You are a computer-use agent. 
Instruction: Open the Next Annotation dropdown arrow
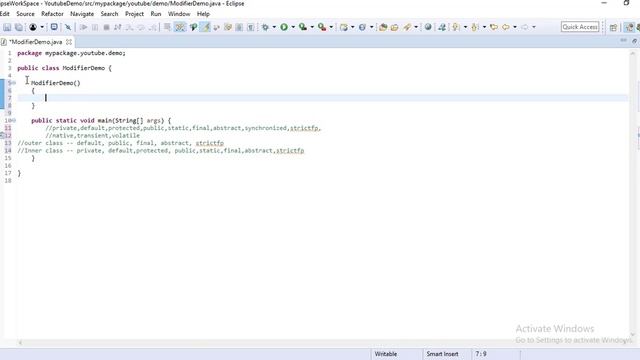(x=465, y=27)
